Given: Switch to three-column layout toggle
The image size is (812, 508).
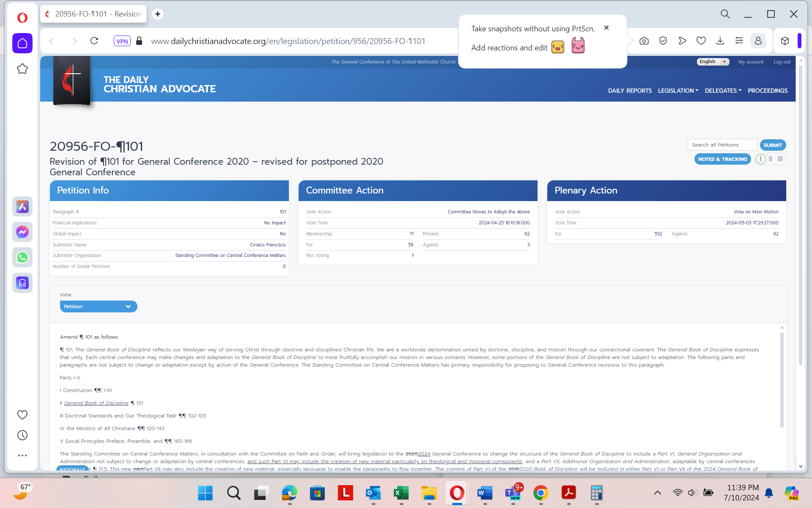Looking at the screenshot, I should pyautogui.click(x=780, y=159).
